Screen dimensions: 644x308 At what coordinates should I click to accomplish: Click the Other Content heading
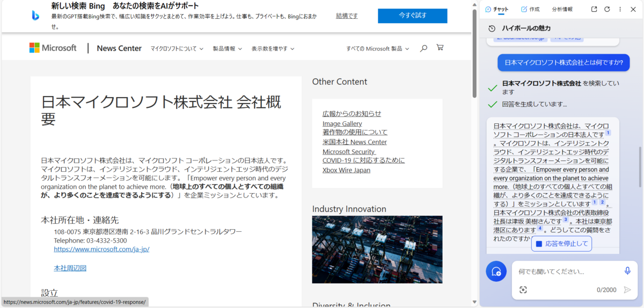pos(340,82)
